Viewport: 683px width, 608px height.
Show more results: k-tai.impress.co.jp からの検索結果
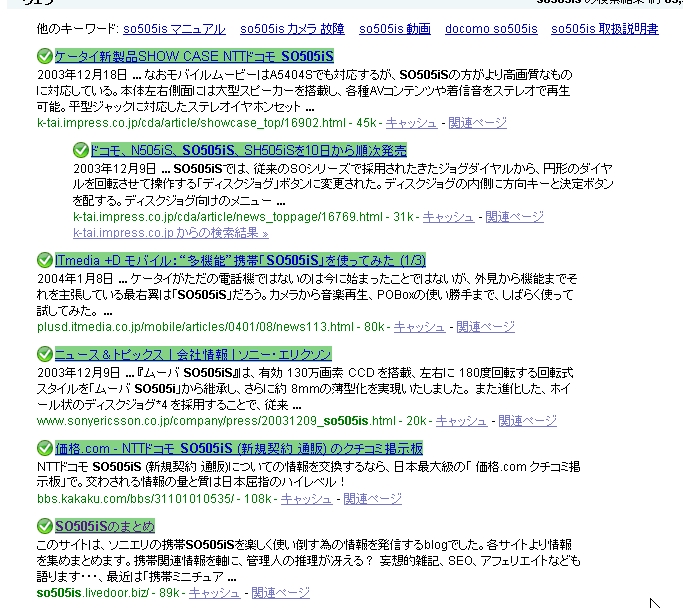[x=171, y=233]
